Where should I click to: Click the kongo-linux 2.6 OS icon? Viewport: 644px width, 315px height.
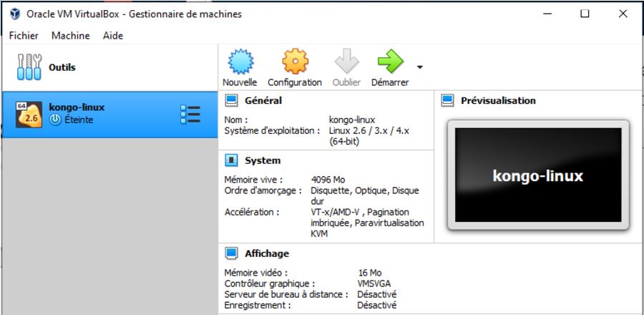click(27, 115)
